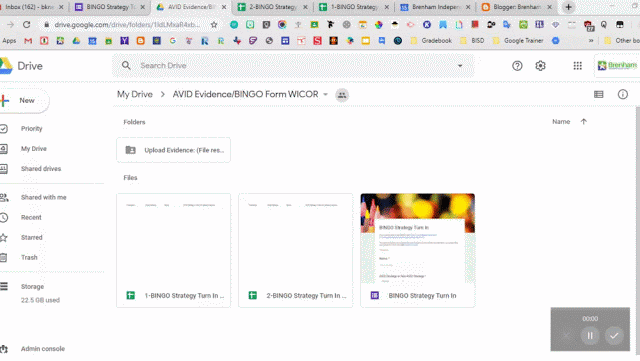Open 2-BINGO Strategy Turn In spreadsheet
Viewport: 640px width, 361px height.
[x=296, y=250]
